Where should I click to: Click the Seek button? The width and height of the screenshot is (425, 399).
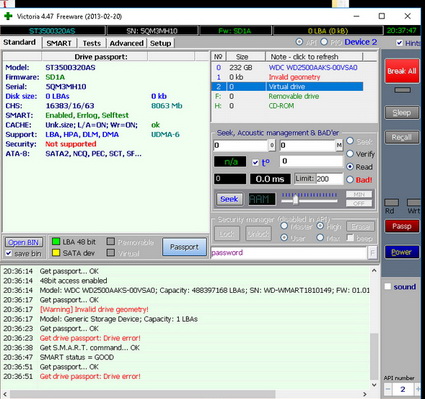[x=229, y=199]
